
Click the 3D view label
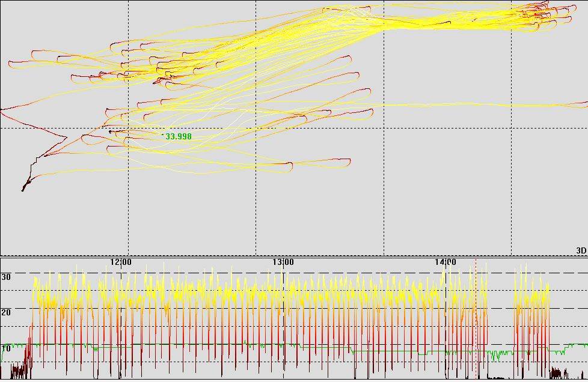point(581,250)
